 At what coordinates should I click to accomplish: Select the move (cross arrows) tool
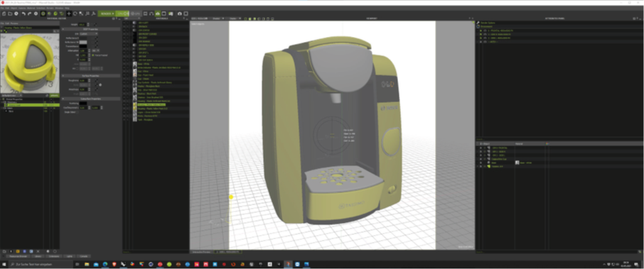69,13
